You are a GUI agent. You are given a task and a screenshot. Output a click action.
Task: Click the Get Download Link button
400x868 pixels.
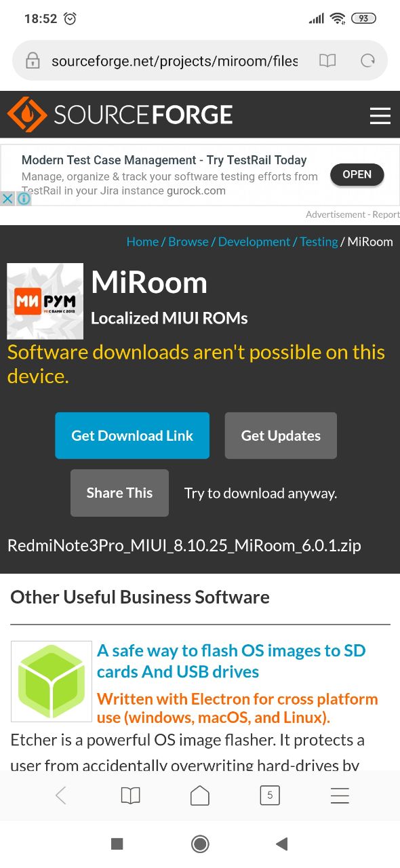[132, 435]
